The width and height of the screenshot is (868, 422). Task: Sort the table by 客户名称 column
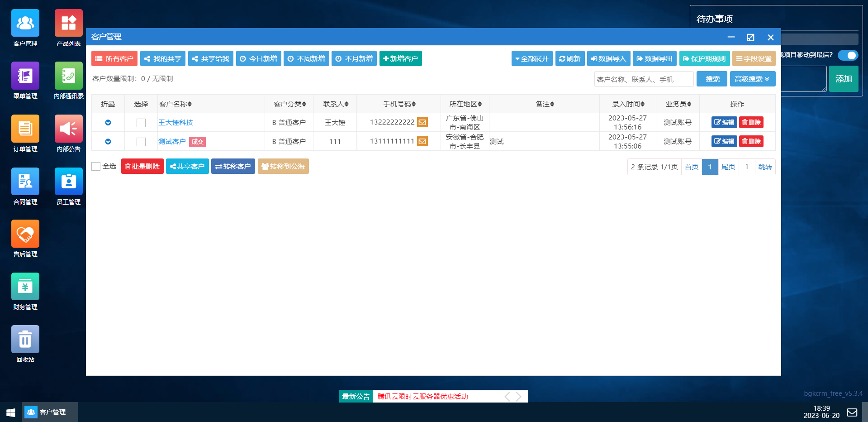click(175, 104)
